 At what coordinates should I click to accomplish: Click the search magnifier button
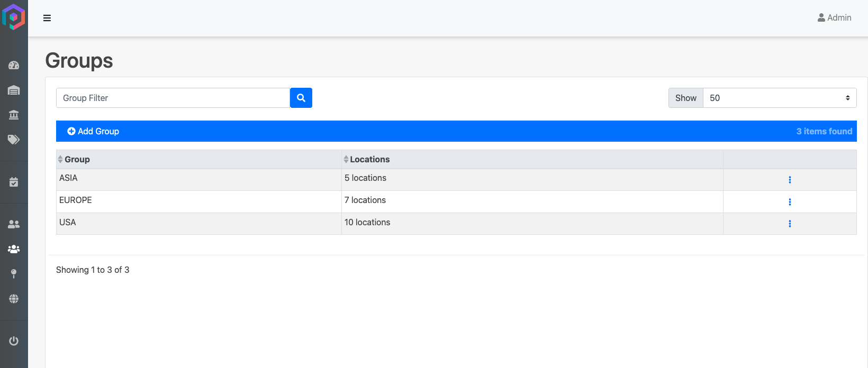point(301,98)
